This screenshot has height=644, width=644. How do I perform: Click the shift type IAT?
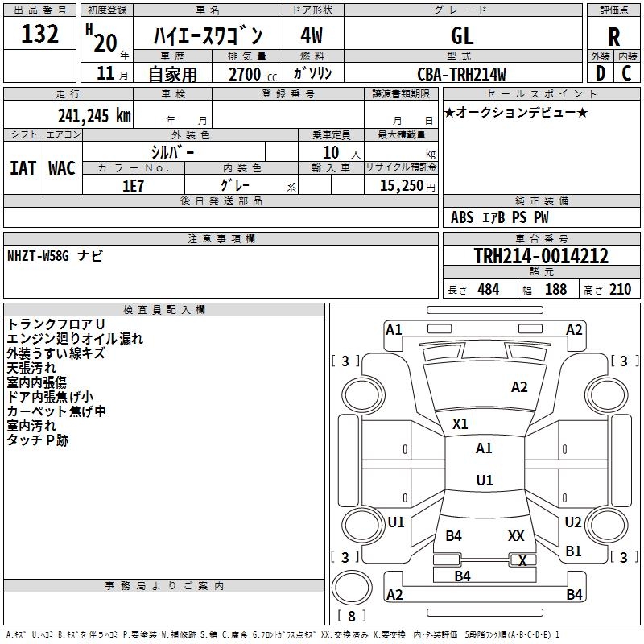[23, 168]
